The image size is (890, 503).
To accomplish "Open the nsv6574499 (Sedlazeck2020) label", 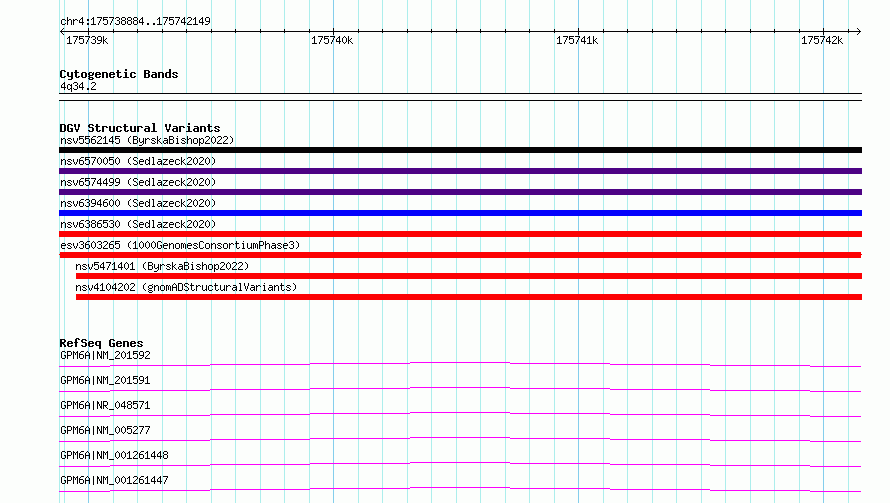I will click(x=138, y=182).
